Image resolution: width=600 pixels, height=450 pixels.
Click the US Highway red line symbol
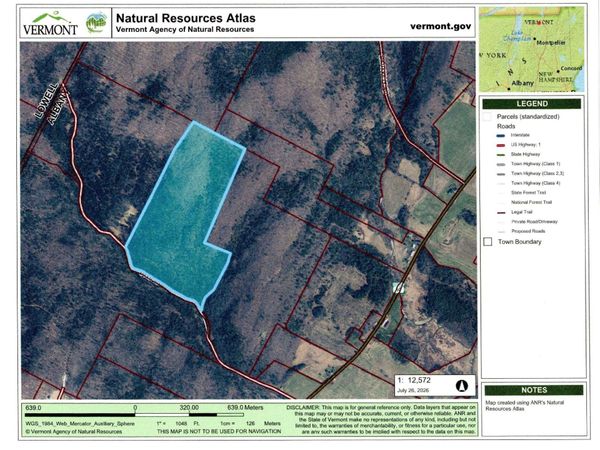click(501, 145)
